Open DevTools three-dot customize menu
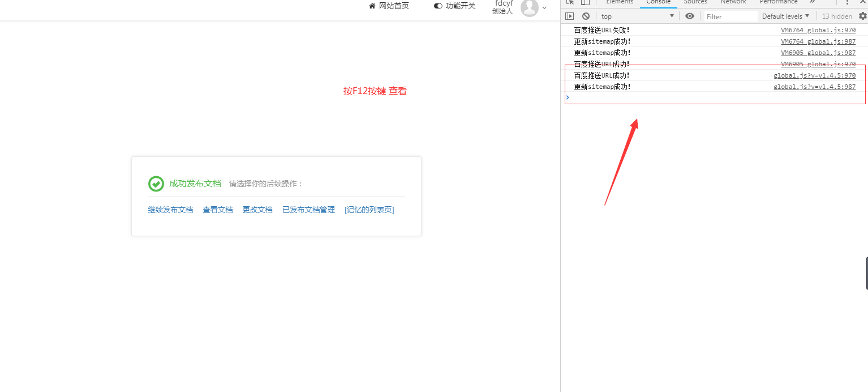 847,2
